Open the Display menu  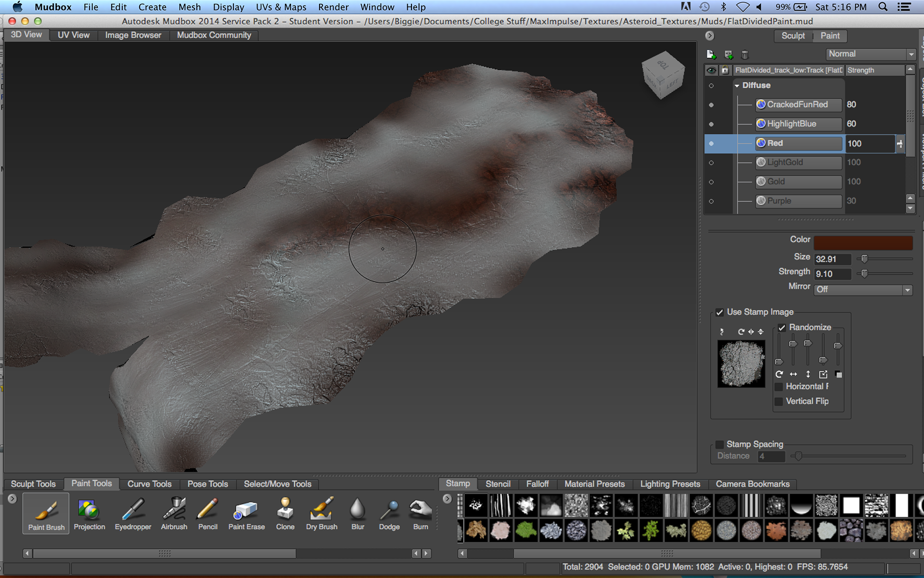coord(229,7)
